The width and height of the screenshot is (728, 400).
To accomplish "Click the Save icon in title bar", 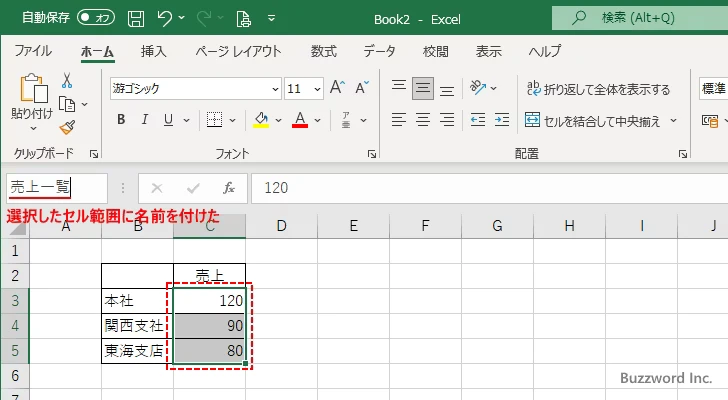I will click(136, 19).
